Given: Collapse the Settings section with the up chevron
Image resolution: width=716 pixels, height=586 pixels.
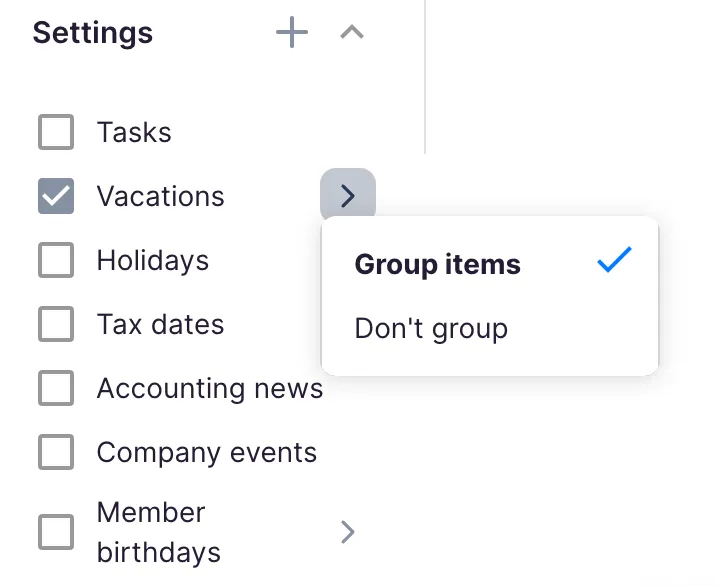Looking at the screenshot, I should pyautogui.click(x=351, y=33).
